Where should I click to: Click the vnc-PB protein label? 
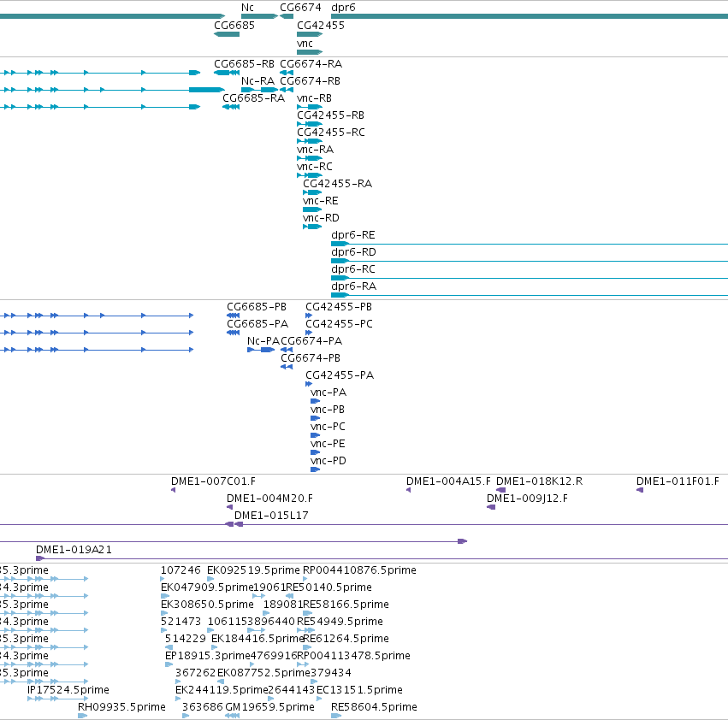coord(328,410)
